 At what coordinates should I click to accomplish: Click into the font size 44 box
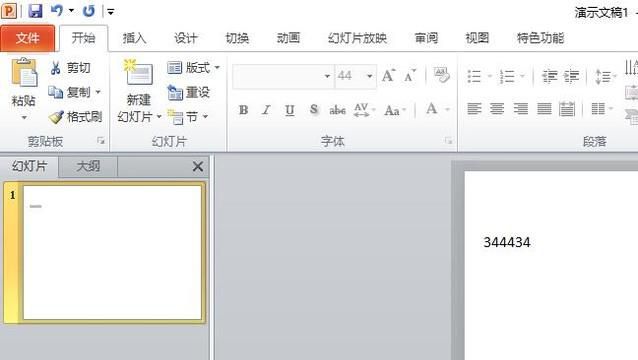(x=350, y=76)
